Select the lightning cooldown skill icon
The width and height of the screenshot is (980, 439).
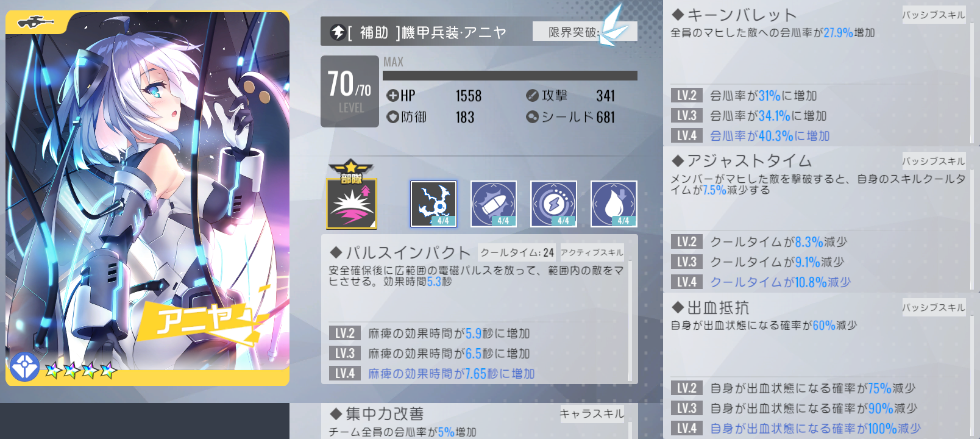point(553,204)
